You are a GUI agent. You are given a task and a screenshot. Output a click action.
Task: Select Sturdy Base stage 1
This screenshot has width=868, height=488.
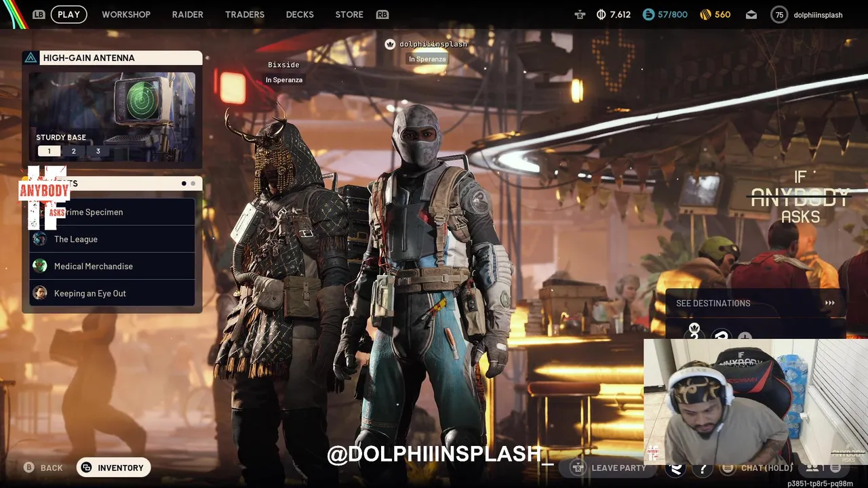pyautogui.click(x=49, y=151)
